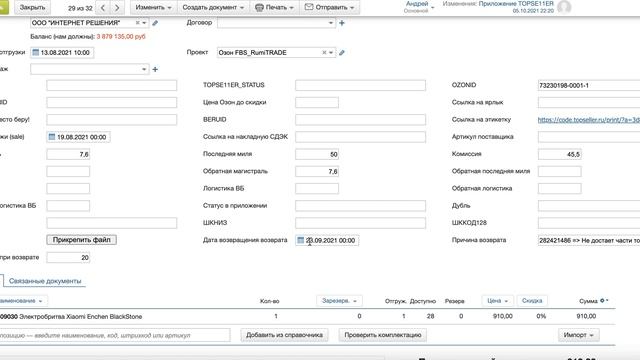Open calendar for 13.08.2021 shipment date
Screen dimensions: 640x360
(36, 52)
